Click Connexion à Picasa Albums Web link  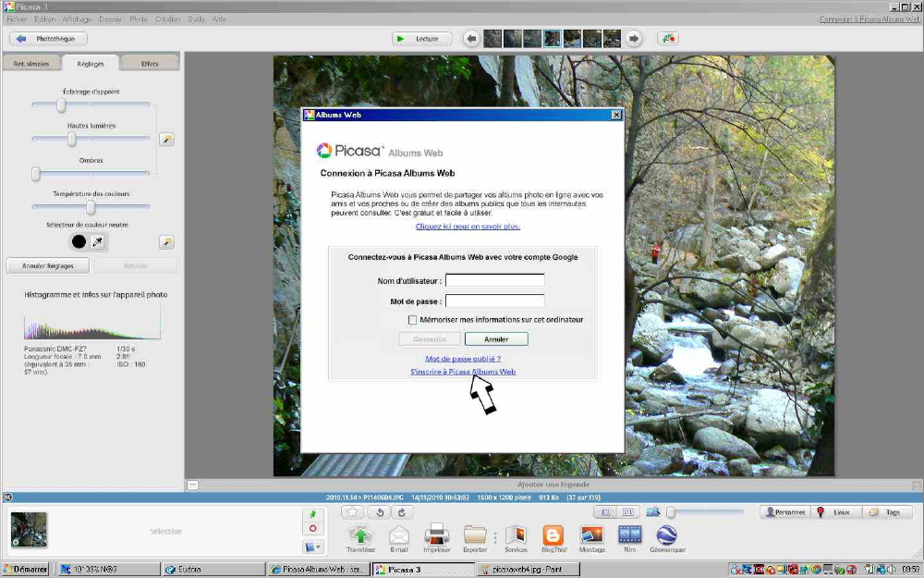(x=869, y=18)
